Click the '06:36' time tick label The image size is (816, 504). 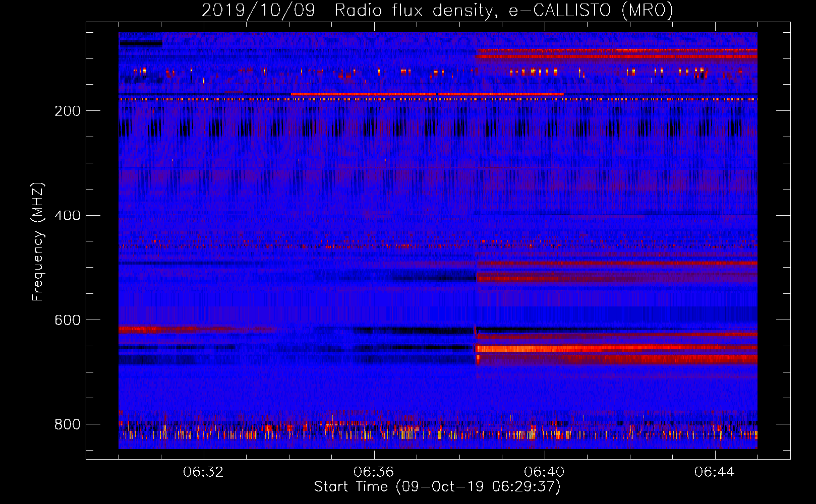374,472
